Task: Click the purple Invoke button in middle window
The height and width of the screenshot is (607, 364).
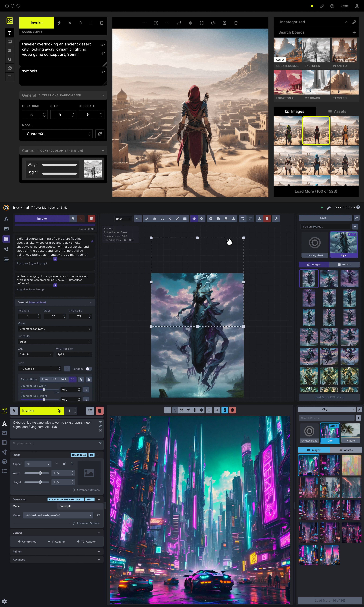Action: (x=42, y=218)
